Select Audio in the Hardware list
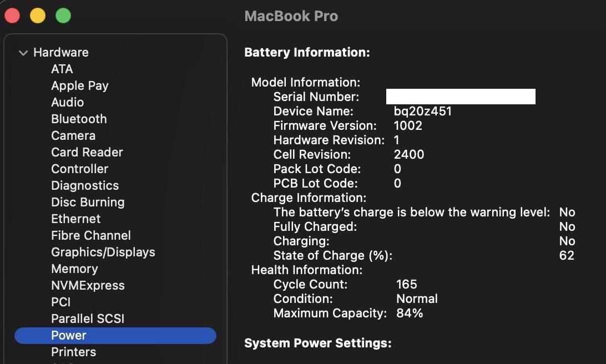Viewport: 606px width, 364px height. coord(67,102)
